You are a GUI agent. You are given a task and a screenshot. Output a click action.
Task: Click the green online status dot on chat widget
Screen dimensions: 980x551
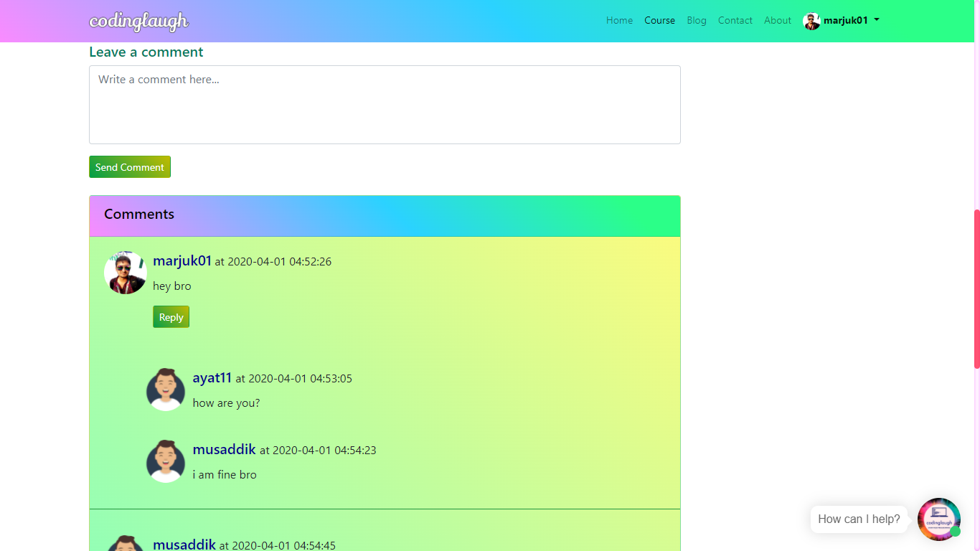coord(955,532)
